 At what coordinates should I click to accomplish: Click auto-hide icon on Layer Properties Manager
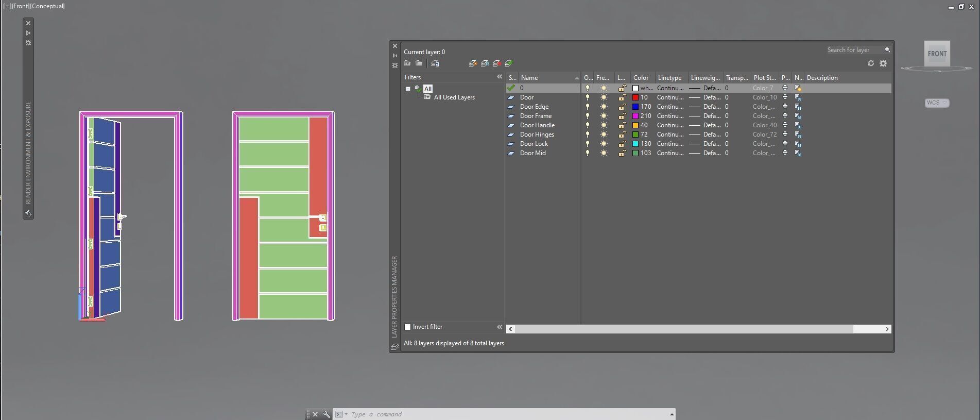[395, 56]
